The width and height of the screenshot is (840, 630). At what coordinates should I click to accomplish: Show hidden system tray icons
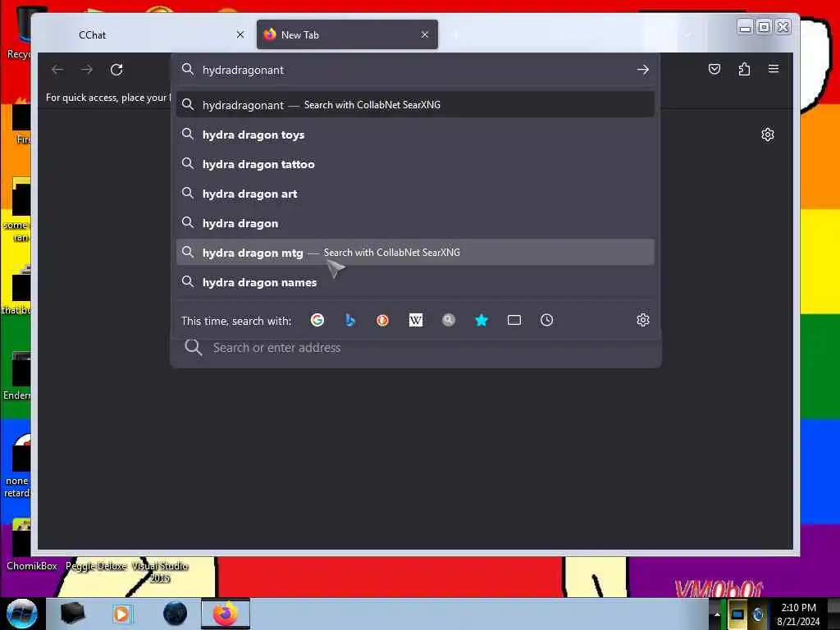point(717,614)
